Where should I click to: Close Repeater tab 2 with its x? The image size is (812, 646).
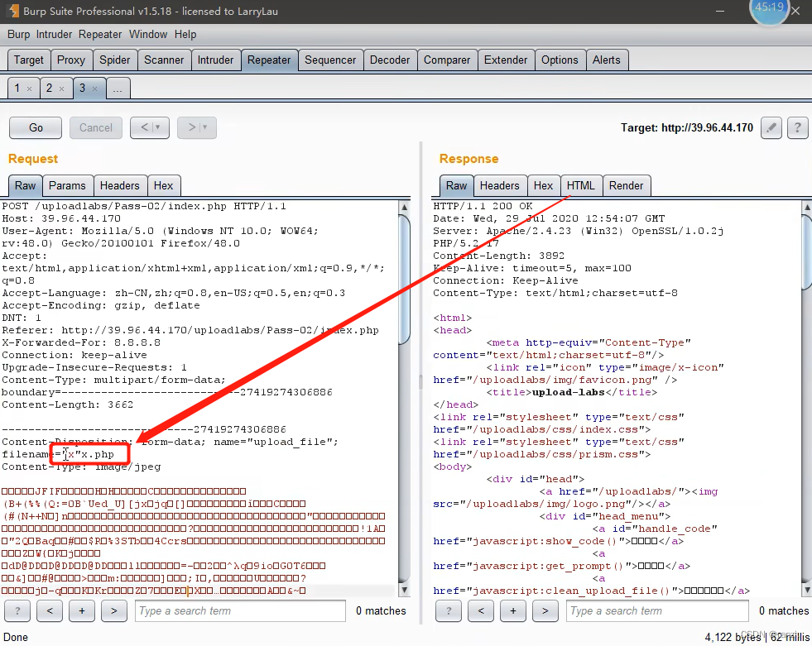tap(61, 89)
